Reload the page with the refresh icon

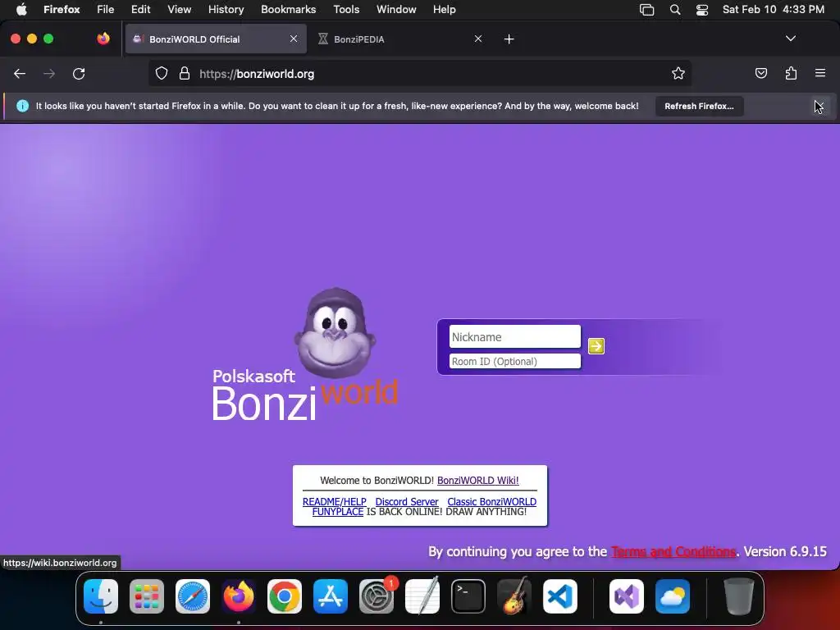point(79,74)
